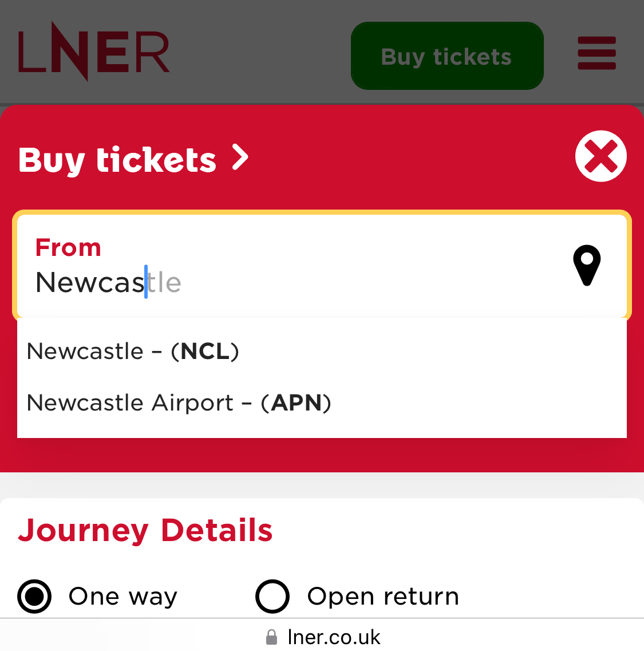Image resolution: width=644 pixels, height=651 pixels.
Task: Choose Newcastle – (NCL) from suggestions
Action: click(133, 351)
